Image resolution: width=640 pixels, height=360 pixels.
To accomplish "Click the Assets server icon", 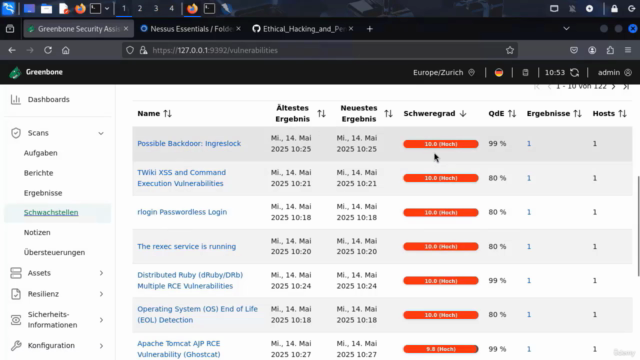I will [x=16, y=273].
